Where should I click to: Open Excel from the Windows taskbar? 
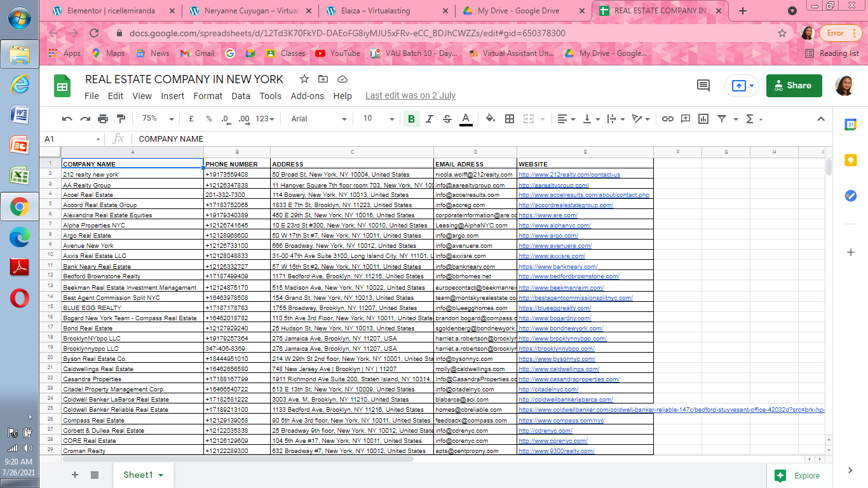(19, 175)
